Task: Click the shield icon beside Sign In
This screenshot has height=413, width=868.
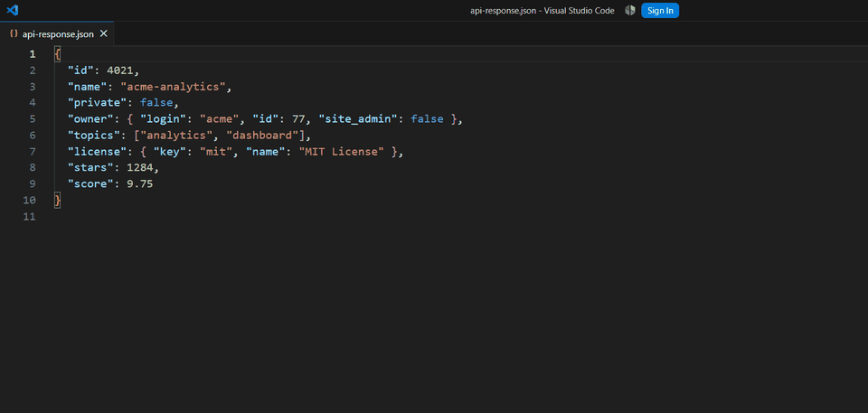Action: [629, 11]
